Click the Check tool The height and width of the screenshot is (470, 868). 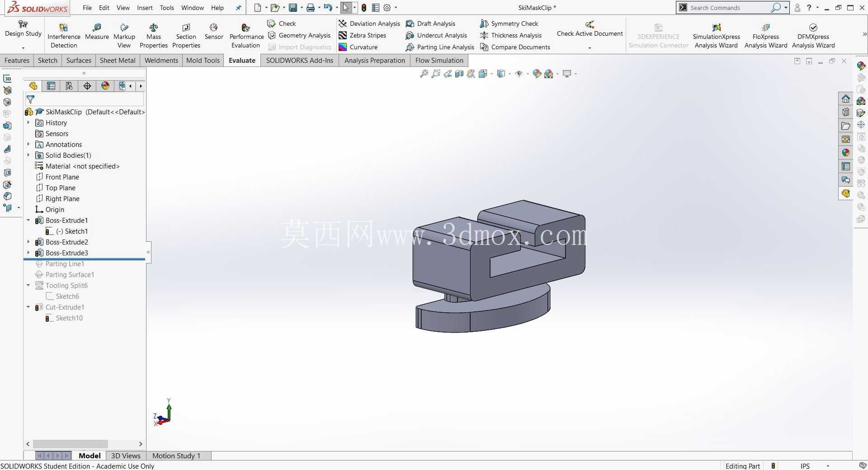click(282, 23)
